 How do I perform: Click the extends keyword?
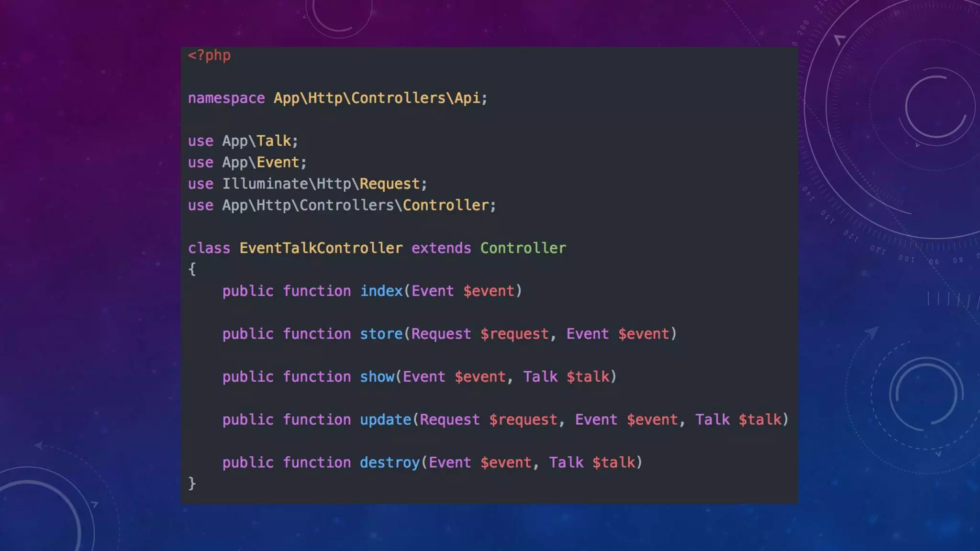coord(441,248)
